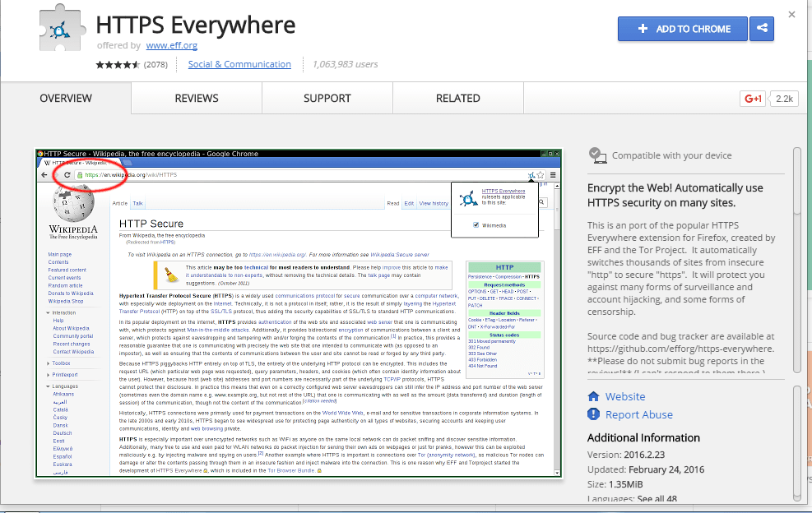Click the 1,063,983 users text
This screenshot has width=812, height=513.
pos(346,64)
